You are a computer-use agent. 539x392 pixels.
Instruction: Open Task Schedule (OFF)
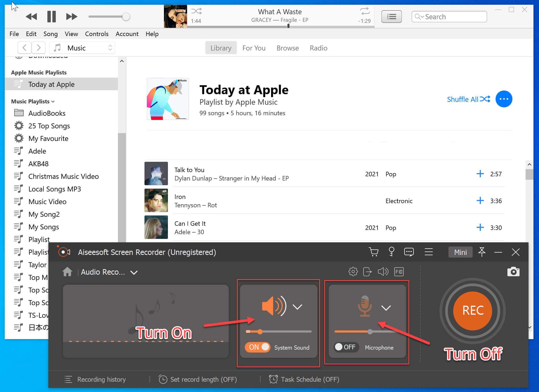304,379
